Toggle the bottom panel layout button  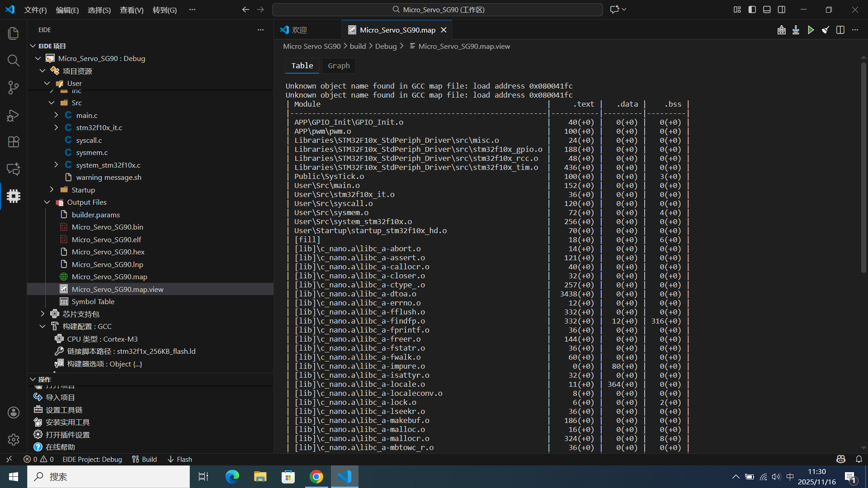pos(767,9)
